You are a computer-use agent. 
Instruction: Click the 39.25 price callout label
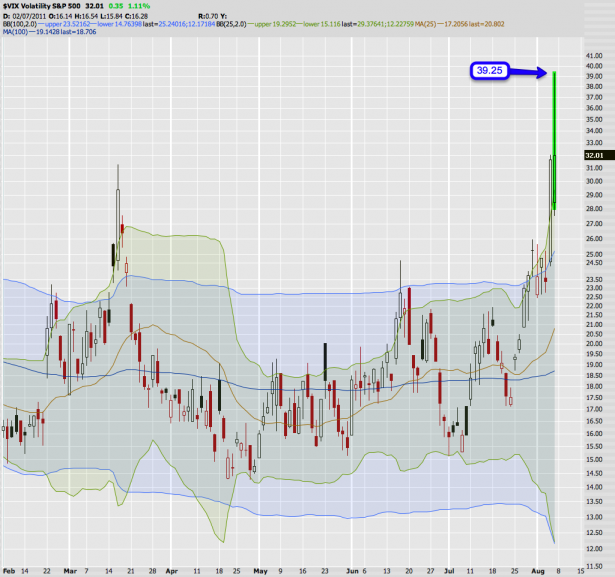494,72
